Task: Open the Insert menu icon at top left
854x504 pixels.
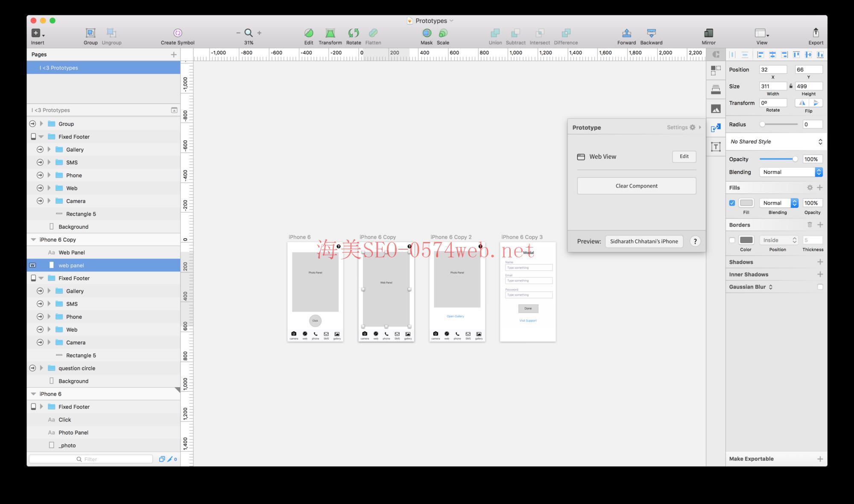Action: pyautogui.click(x=36, y=33)
